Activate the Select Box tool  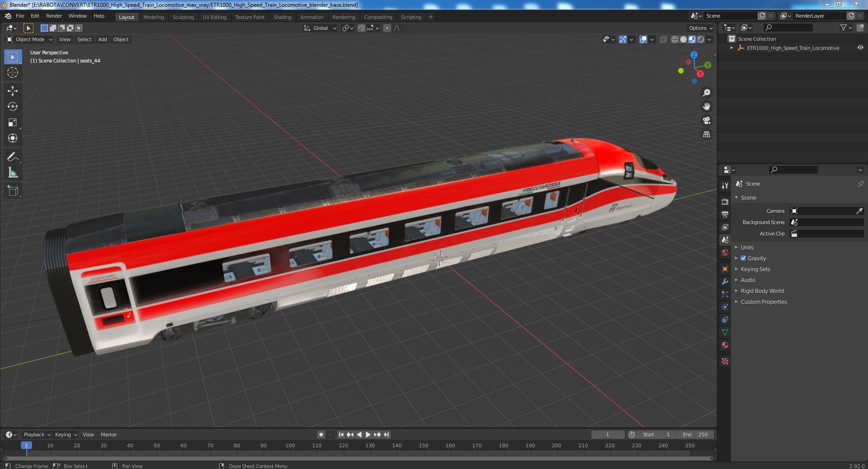coord(13,57)
